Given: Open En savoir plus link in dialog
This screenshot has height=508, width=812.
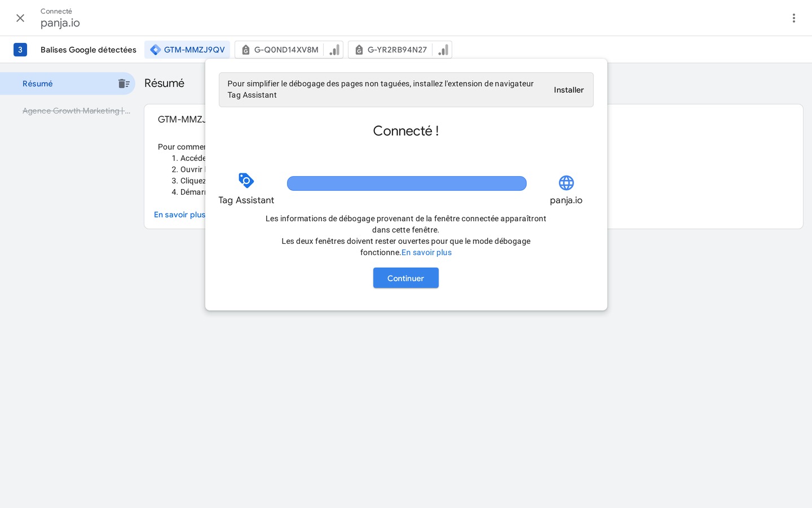Looking at the screenshot, I should pyautogui.click(x=426, y=252).
